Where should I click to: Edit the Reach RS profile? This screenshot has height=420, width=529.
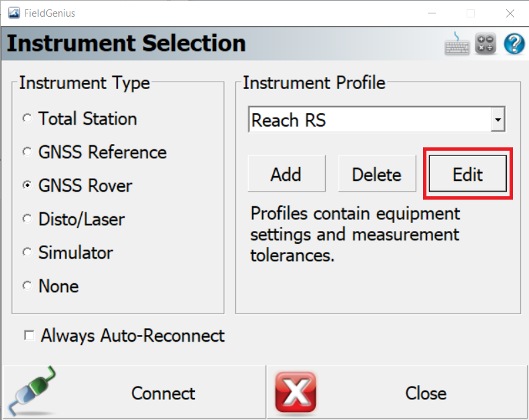click(x=467, y=174)
